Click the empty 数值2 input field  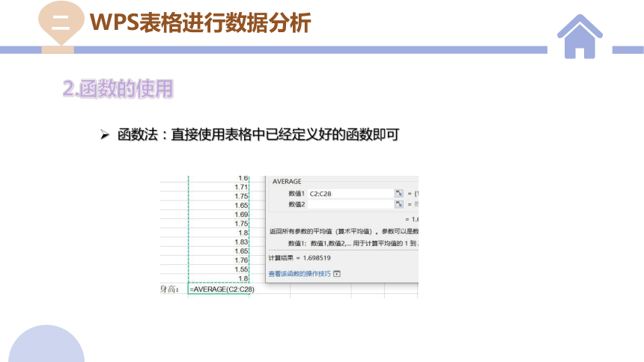point(350,204)
